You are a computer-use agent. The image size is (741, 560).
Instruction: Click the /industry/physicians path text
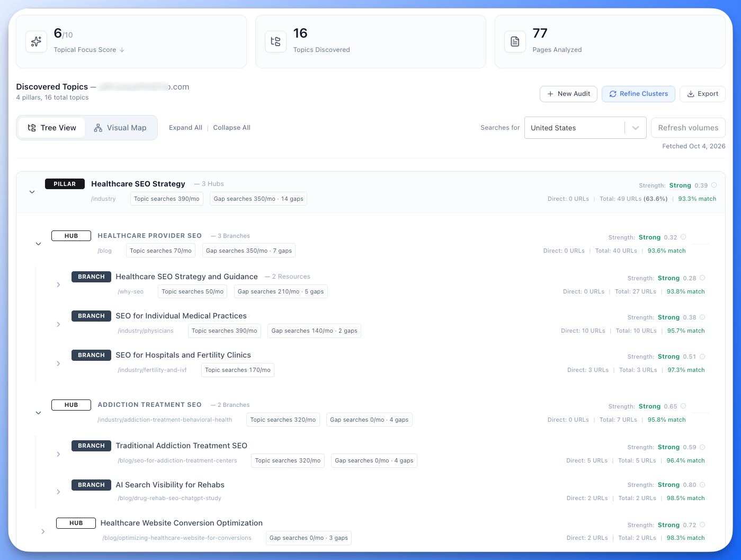(146, 331)
